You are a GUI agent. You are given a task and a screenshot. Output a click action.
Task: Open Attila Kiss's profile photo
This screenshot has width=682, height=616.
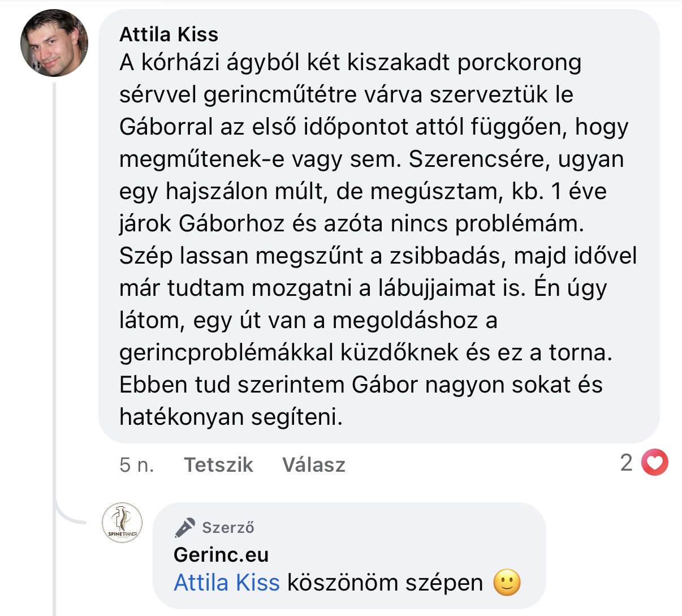click(x=54, y=43)
